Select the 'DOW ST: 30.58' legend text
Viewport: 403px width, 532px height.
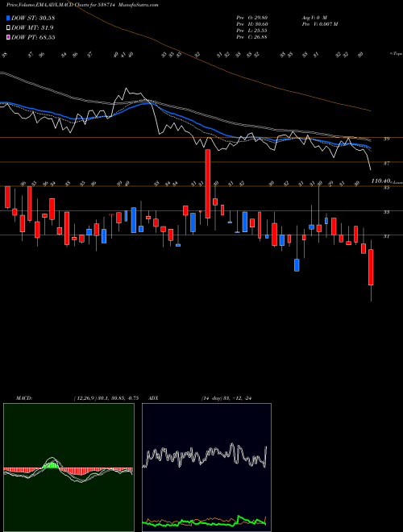(33, 18)
